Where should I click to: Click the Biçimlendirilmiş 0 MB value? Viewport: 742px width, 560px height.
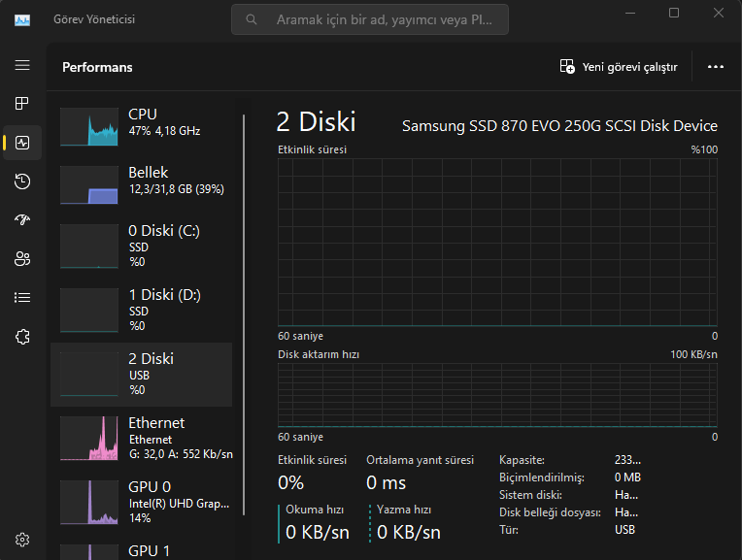coord(628,478)
